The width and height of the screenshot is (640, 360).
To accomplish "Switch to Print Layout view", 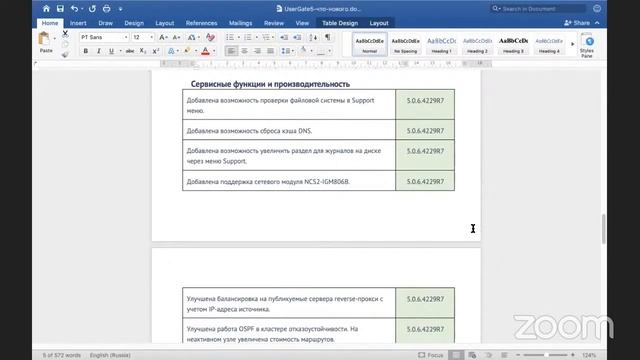I will [x=456, y=355].
